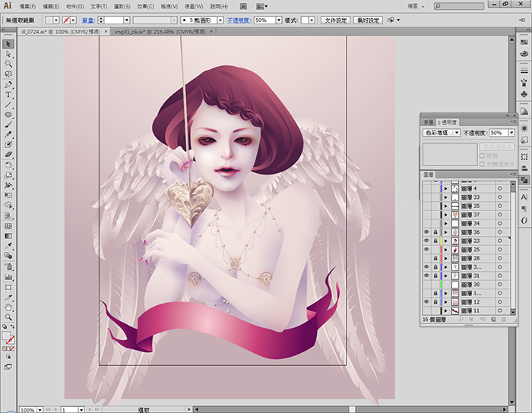
Task: Expand layer 圖層 25 with its triangle
Action: (446, 250)
